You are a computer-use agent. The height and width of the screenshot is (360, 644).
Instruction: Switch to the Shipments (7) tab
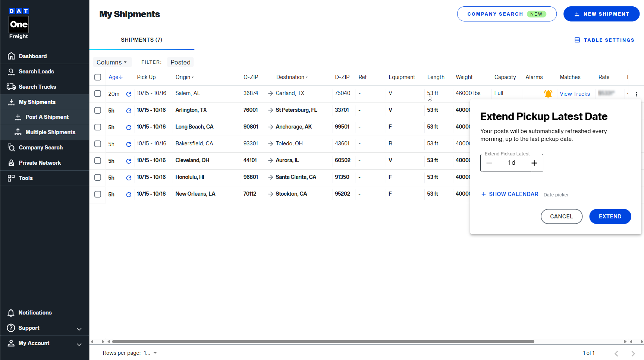click(141, 40)
